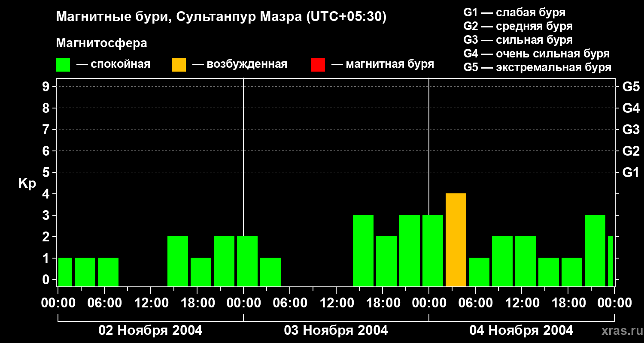Click the 12:00 time label above "04 Ноября 2004"
Screen dimensions: 644x343
click(x=522, y=303)
